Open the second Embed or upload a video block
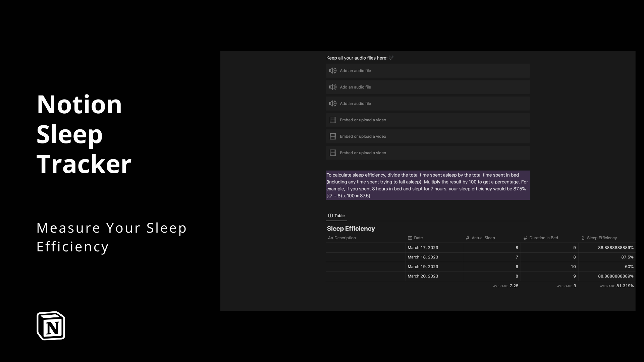This screenshot has height=362, width=644. [428, 136]
